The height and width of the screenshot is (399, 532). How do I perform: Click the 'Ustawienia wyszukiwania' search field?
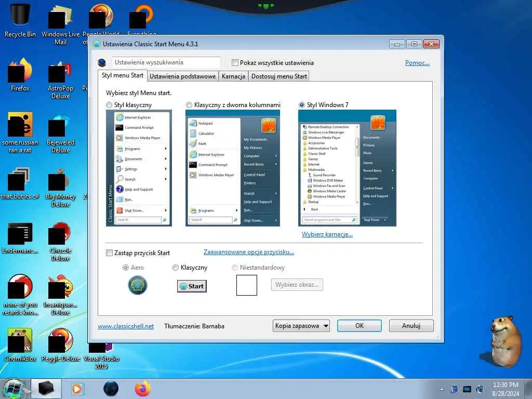click(x=166, y=62)
